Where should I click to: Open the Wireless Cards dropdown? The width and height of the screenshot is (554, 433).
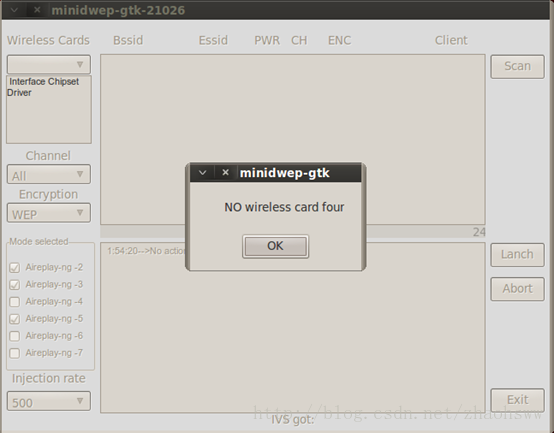click(x=49, y=65)
